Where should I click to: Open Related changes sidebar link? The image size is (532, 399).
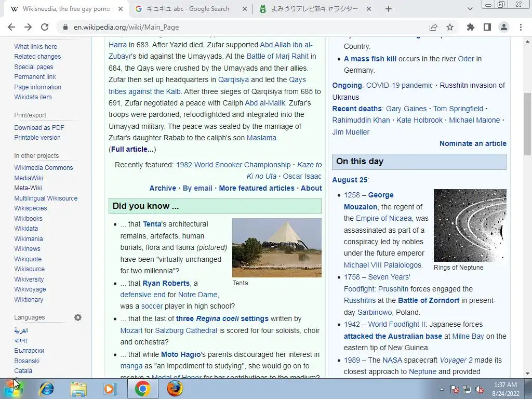(37, 56)
